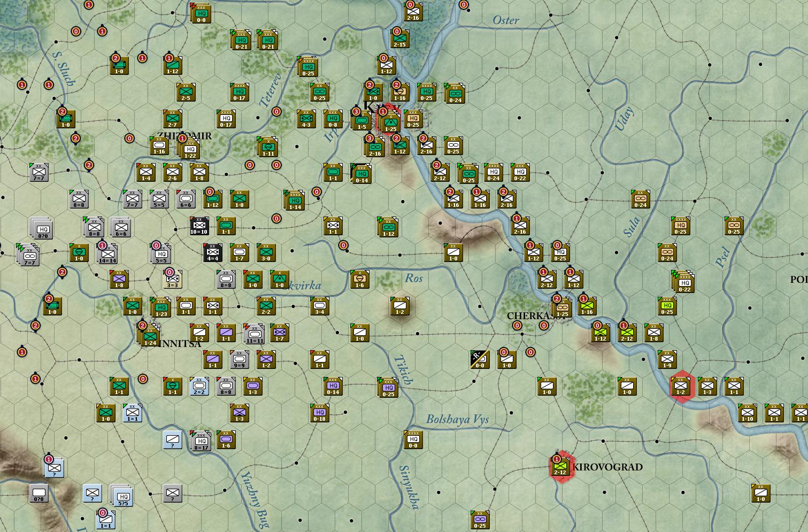Select the green HQ stack labeled 0-0
This screenshot has height=532, width=808.
(201, 13)
